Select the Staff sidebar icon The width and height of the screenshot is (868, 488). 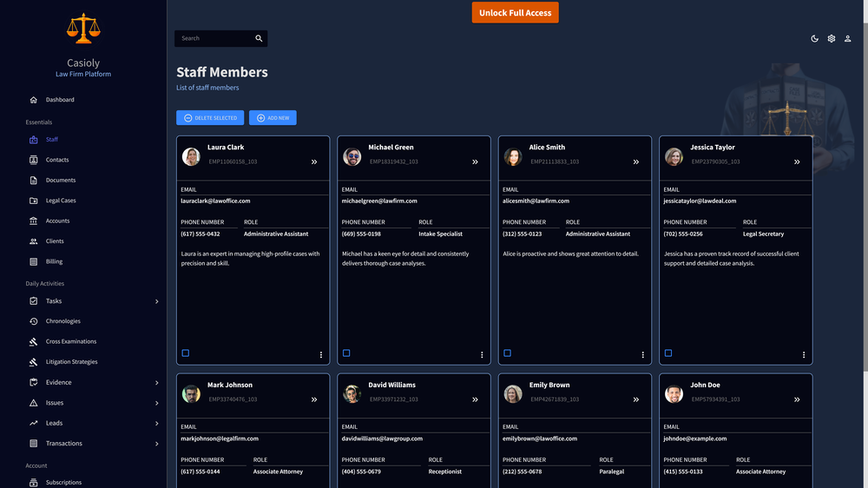33,140
